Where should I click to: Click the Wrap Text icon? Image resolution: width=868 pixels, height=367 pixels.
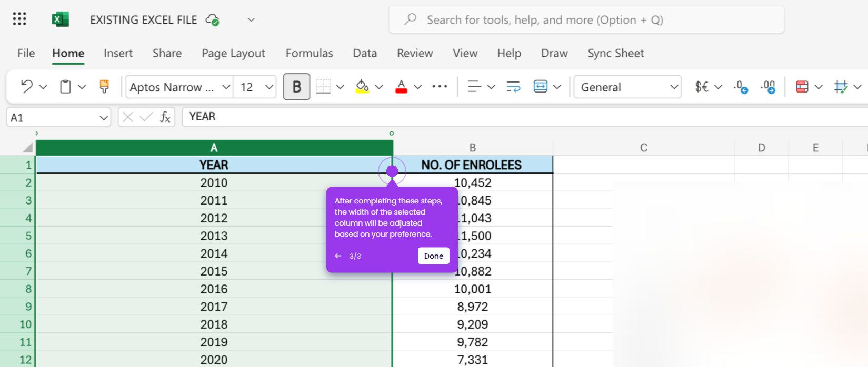[513, 87]
